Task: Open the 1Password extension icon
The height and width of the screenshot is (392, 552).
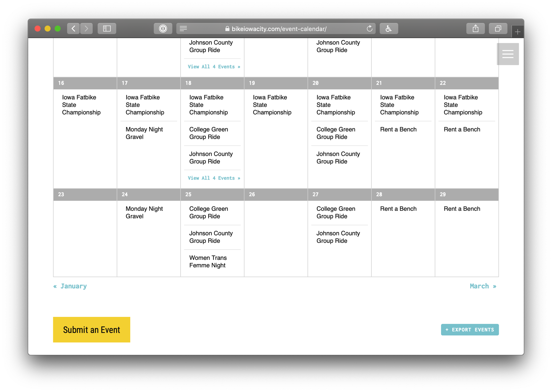Action: [x=163, y=28]
